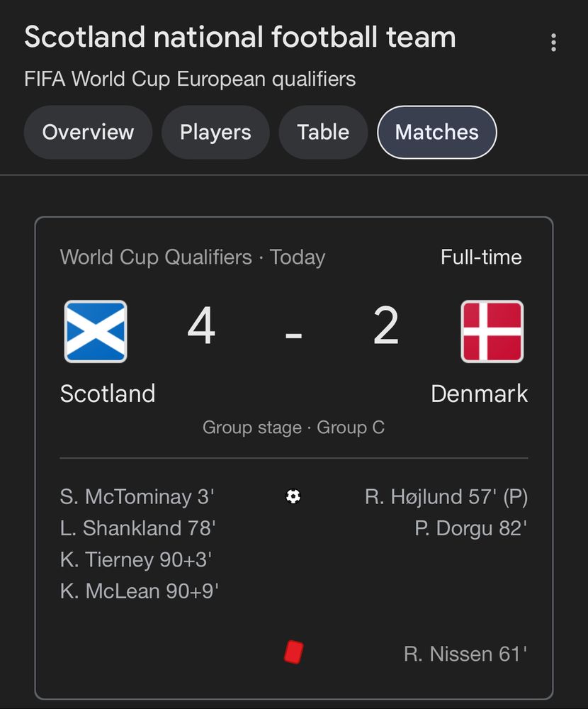Click the Scotland national football team title

point(240,37)
